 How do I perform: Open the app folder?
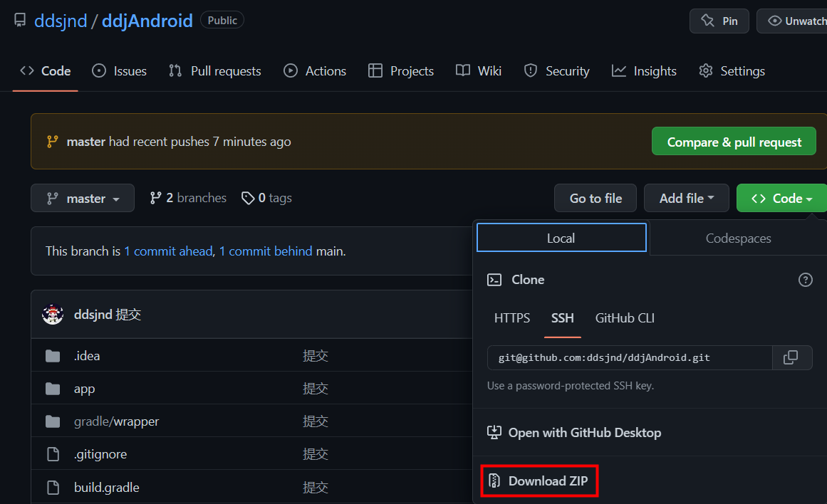click(x=84, y=389)
